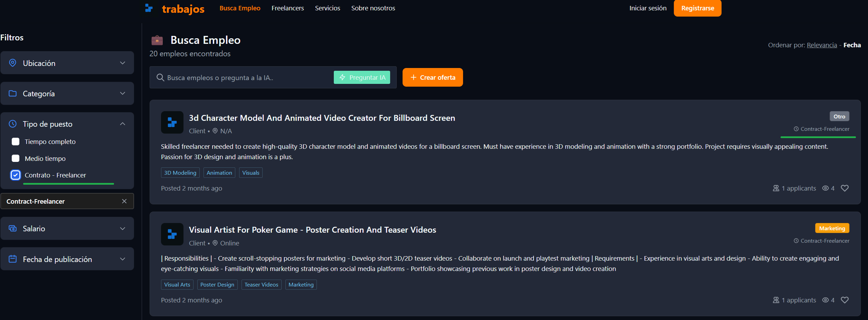Favorite the Visual Artist Poker job with heart
The image size is (868, 320).
point(845,300)
